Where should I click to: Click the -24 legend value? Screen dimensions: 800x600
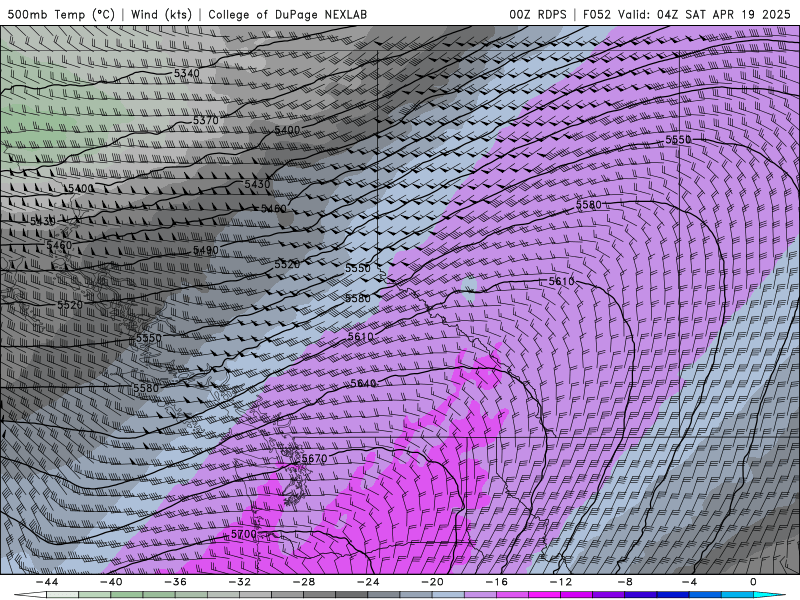tap(368, 582)
